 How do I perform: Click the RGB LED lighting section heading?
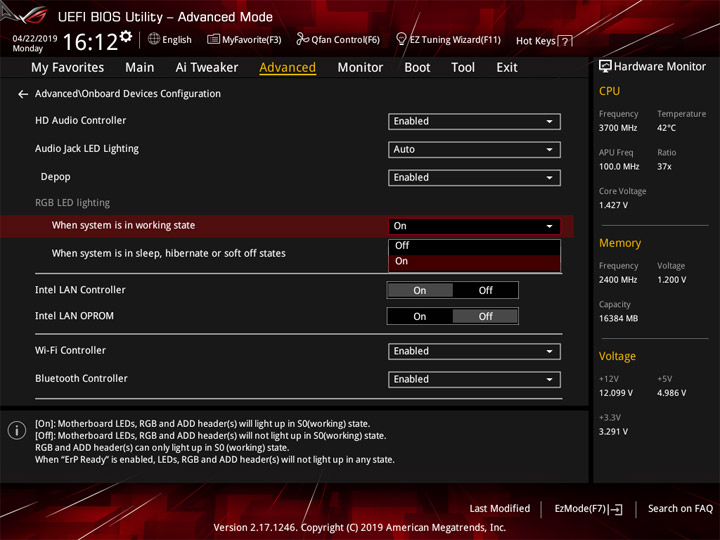click(x=73, y=203)
